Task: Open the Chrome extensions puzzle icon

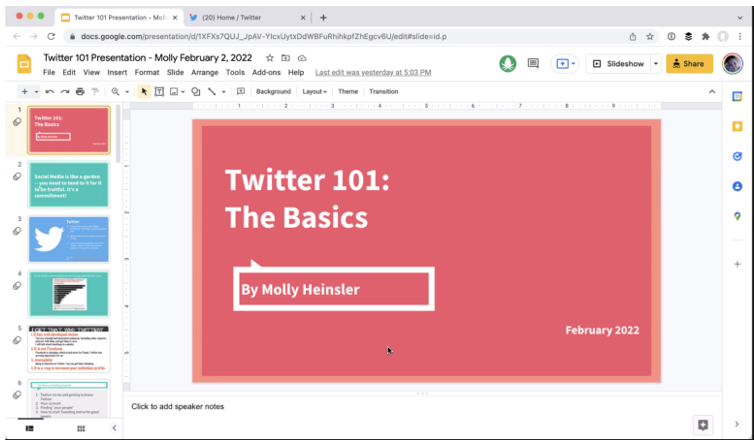Action: click(x=705, y=37)
